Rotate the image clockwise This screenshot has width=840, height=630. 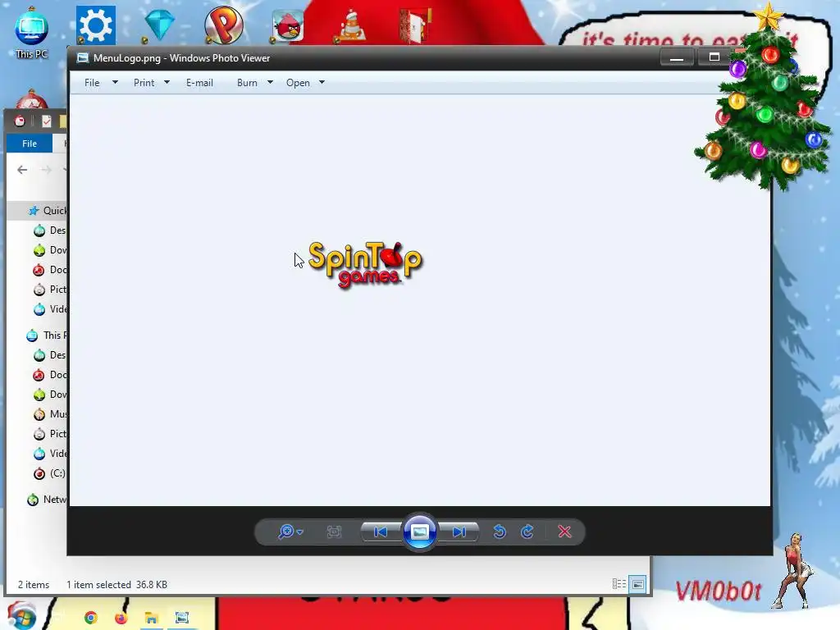527,532
